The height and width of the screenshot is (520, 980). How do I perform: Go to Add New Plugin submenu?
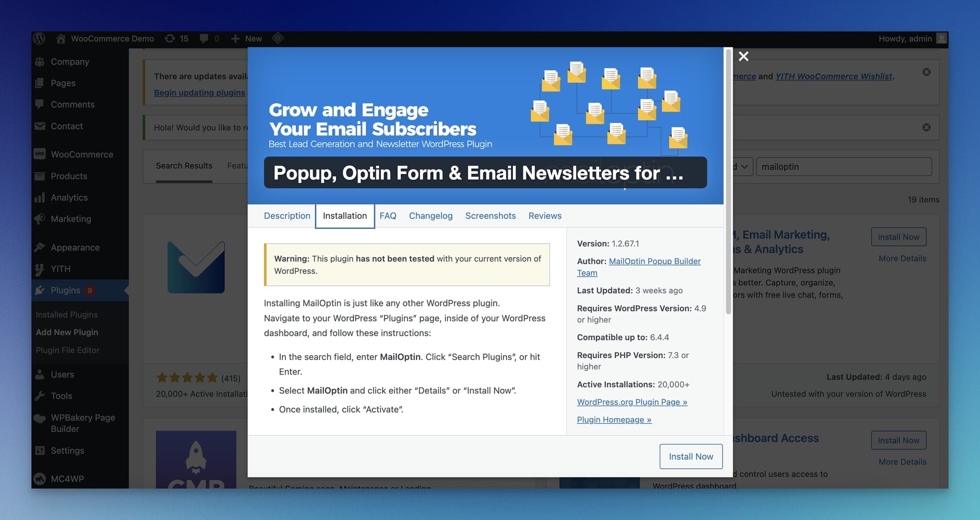tap(67, 332)
